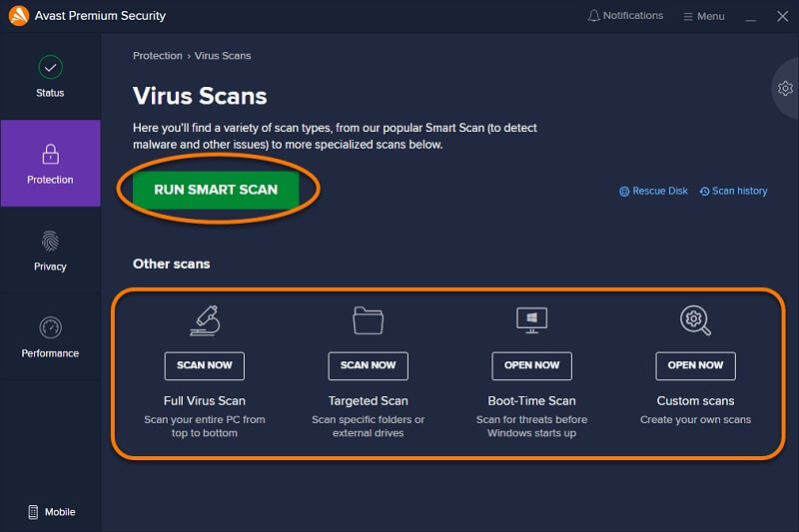Click the Full Virus Scan title
Image resolution: width=799 pixels, height=532 pixels.
(x=205, y=400)
